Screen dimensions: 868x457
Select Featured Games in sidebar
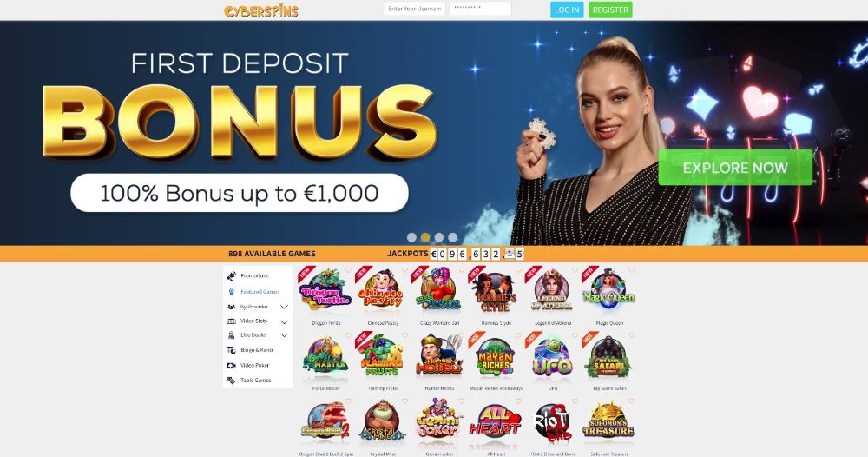(x=260, y=292)
